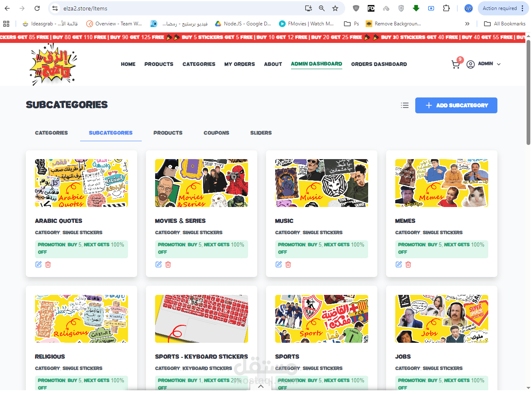This screenshot has width=532, height=394.
Task: Open Categories in the top navigation
Action: [199, 64]
